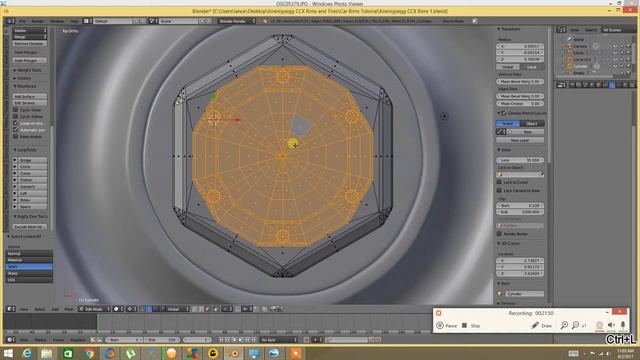Toggle the Cyclic Cross checkbox
This screenshot has width=640, height=360.
pos(16,110)
